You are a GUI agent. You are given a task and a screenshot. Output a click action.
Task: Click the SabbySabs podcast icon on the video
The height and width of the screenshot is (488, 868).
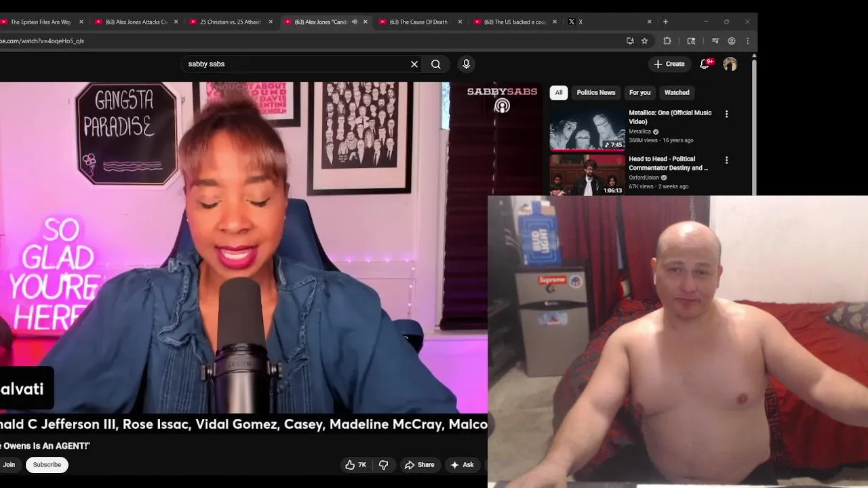[502, 106]
